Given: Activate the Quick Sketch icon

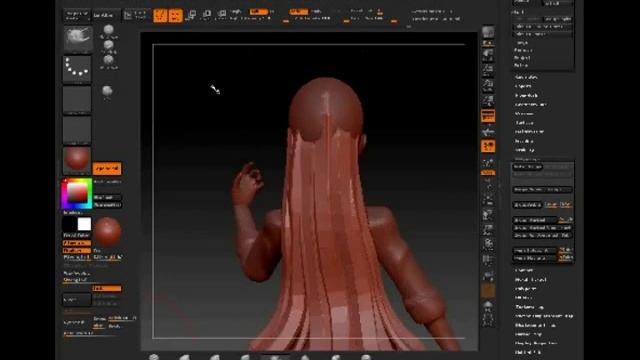Looking at the screenshot, I should [136, 16].
